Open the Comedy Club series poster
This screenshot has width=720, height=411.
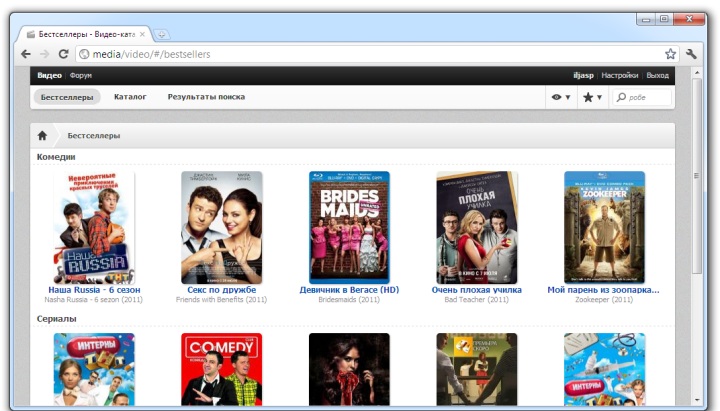(222, 369)
